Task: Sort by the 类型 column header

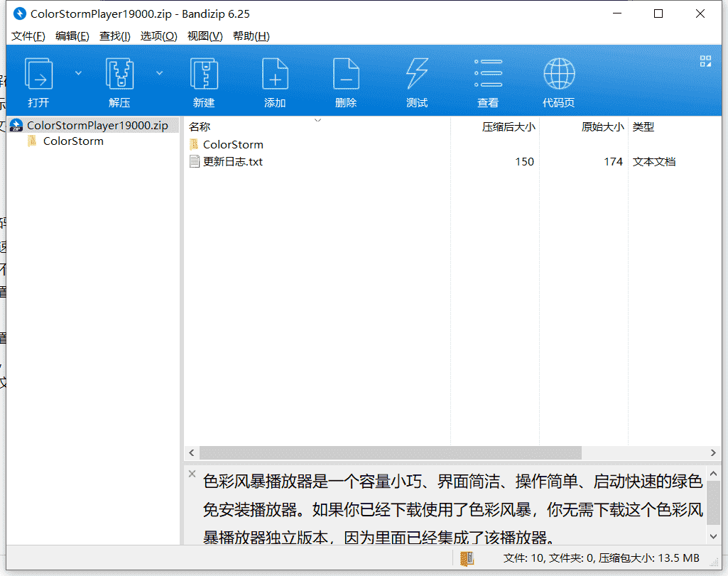Action: (x=643, y=126)
